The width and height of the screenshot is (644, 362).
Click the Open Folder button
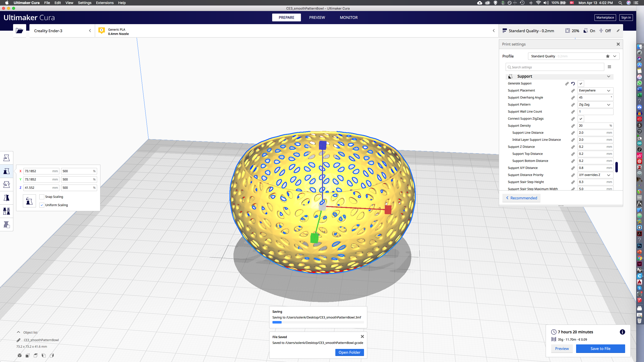pyautogui.click(x=349, y=352)
